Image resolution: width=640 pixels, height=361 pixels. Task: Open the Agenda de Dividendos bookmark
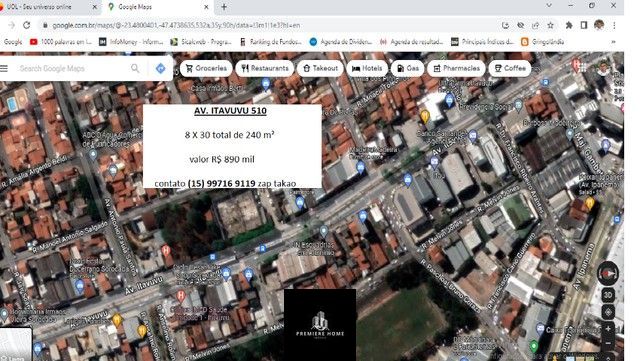341,42
